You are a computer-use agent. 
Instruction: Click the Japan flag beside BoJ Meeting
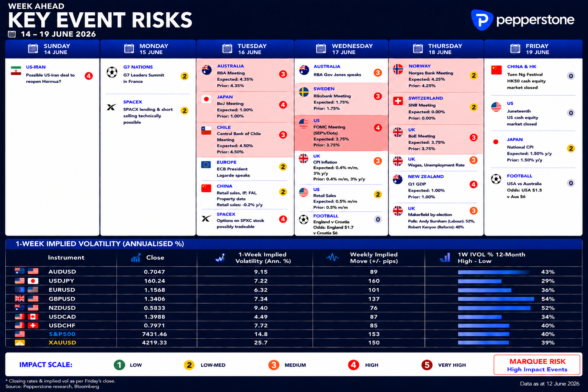[206, 99]
